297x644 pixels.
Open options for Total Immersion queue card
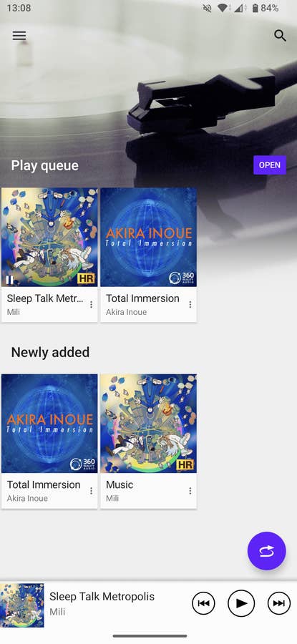(x=190, y=304)
